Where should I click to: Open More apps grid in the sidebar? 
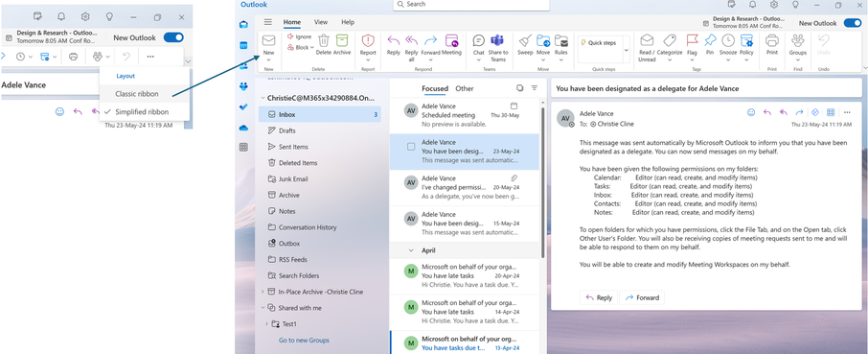click(x=243, y=148)
